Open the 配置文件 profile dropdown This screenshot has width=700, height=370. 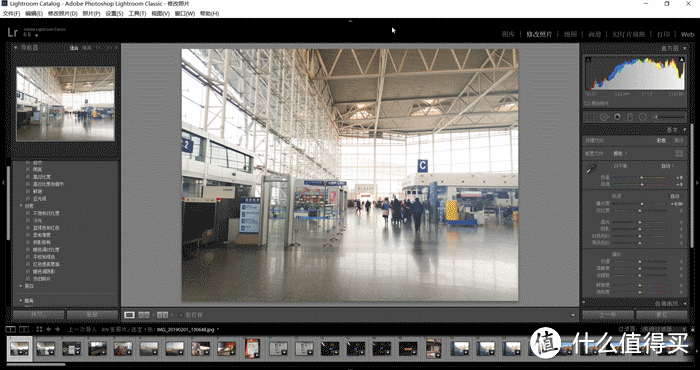tap(620, 153)
